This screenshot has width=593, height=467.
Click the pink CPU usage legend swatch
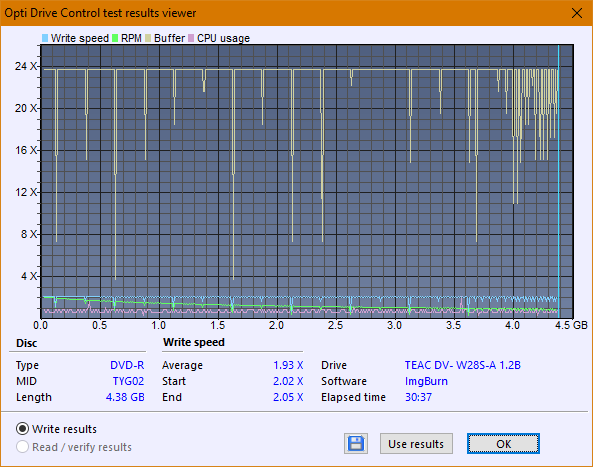191,38
